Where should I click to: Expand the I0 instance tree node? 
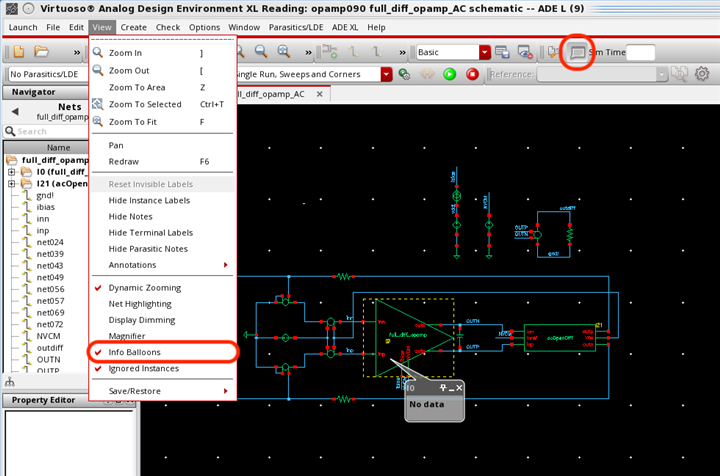[12, 171]
